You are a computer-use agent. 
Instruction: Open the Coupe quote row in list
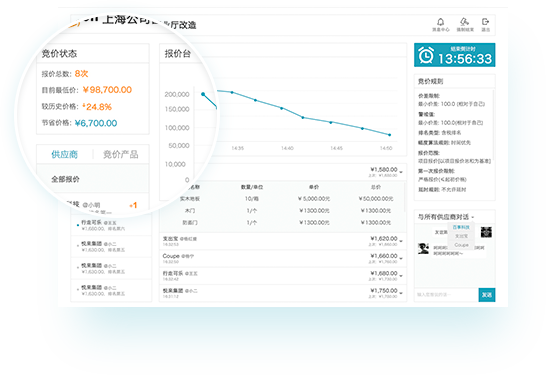[x=283, y=258]
